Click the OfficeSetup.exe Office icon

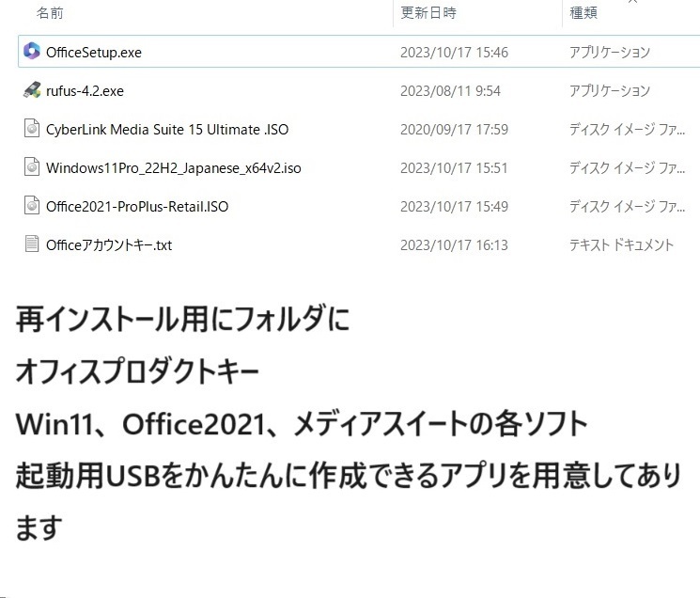[32, 51]
